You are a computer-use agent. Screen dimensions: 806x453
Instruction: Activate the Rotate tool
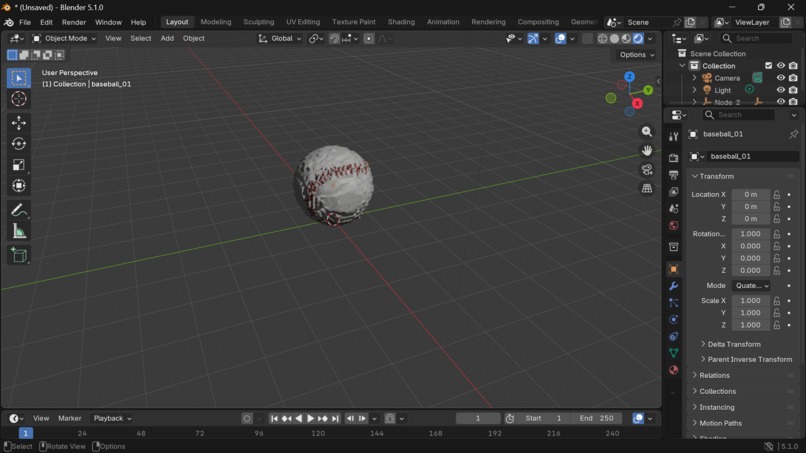(19, 144)
